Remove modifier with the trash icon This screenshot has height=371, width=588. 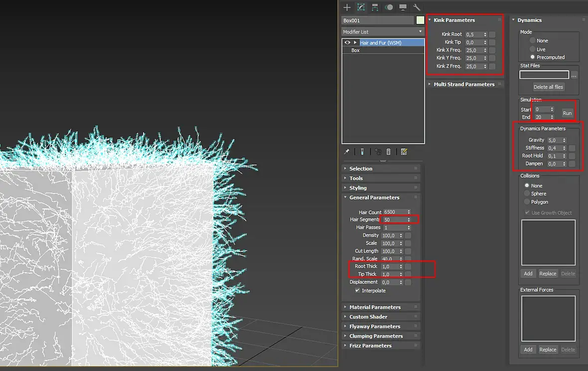pyautogui.click(x=389, y=152)
